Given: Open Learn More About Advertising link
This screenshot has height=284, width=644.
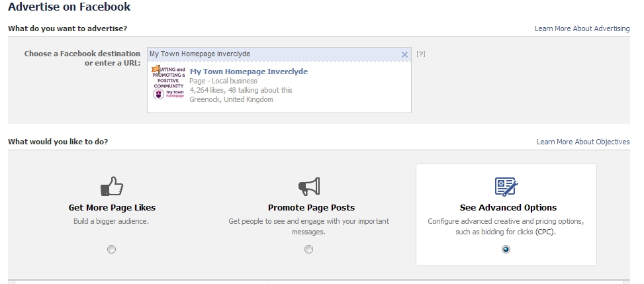Looking at the screenshot, I should click(x=582, y=28).
